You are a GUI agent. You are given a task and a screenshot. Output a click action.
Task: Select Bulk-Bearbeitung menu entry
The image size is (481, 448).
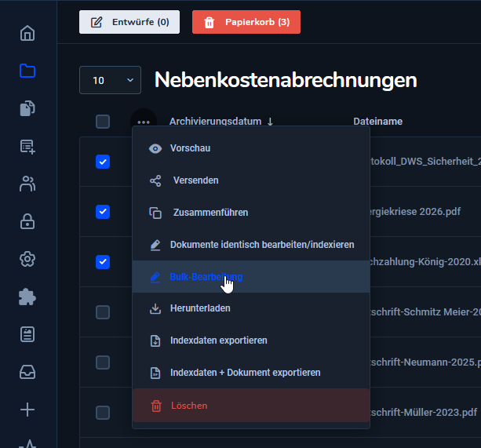251,277
